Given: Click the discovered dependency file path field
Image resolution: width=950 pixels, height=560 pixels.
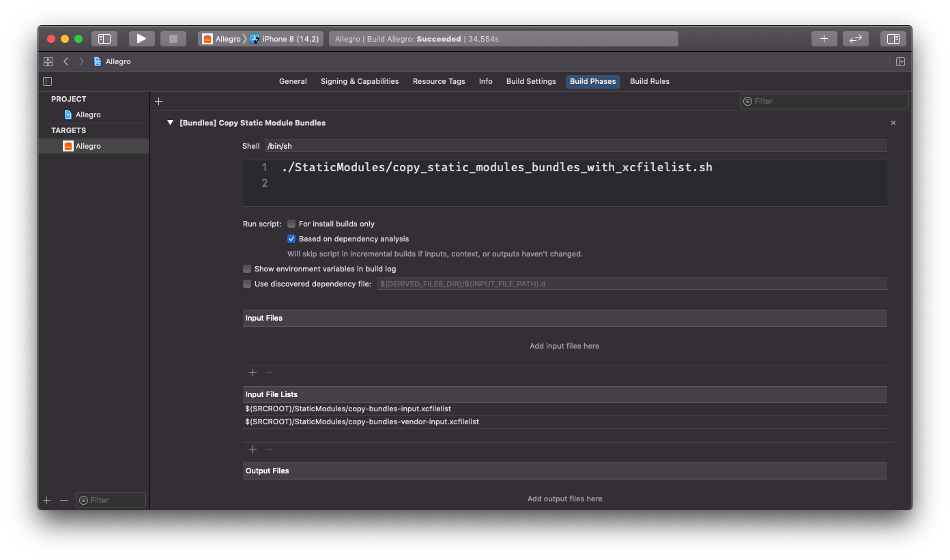Looking at the screenshot, I should click(632, 284).
